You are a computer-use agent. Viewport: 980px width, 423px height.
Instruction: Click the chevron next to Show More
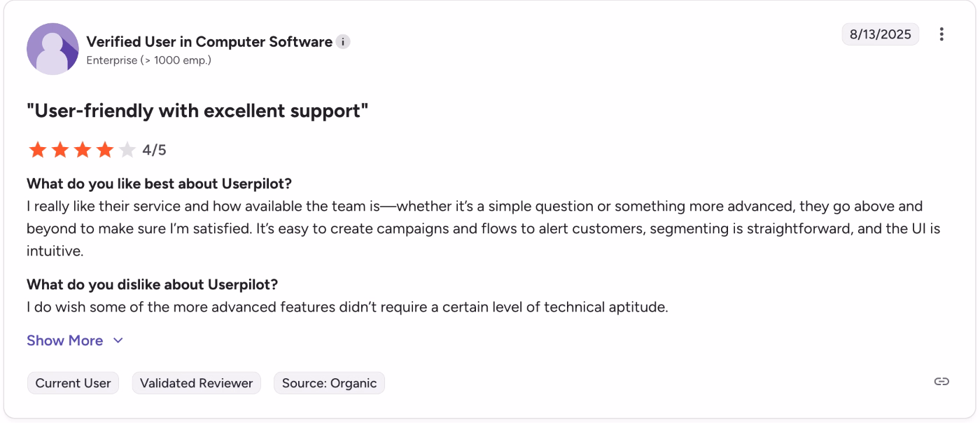[x=116, y=341]
